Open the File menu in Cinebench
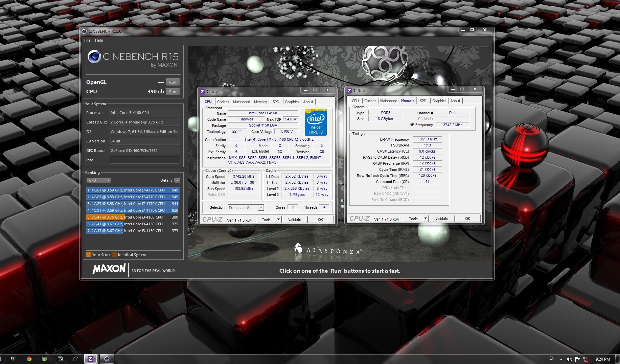 pyautogui.click(x=87, y=40)
